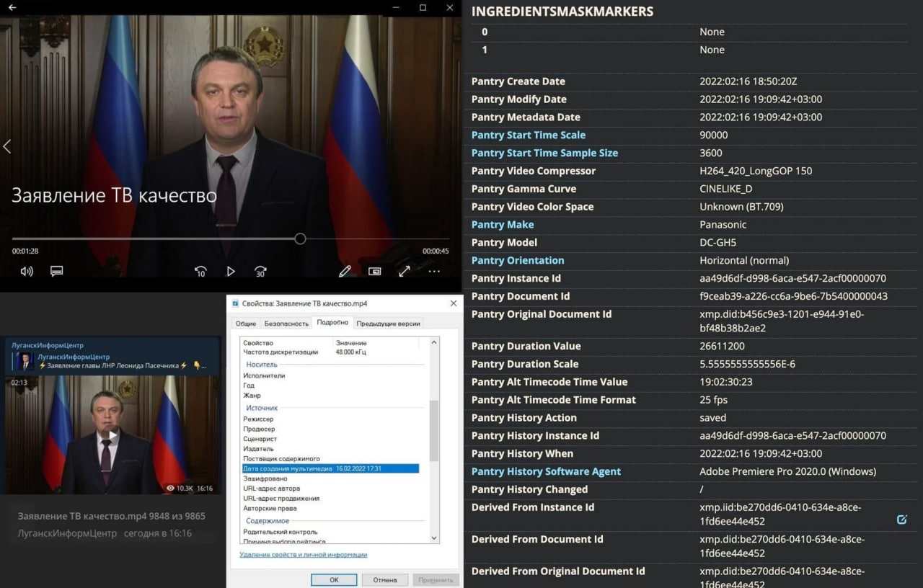Click the 'сегодня в 16:16' timestamp under caption

pyautogui.click(x=158, y=533)
